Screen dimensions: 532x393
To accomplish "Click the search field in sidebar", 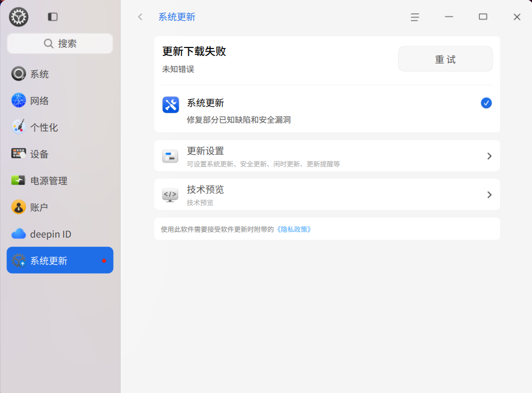I will (x=60, y=43).
